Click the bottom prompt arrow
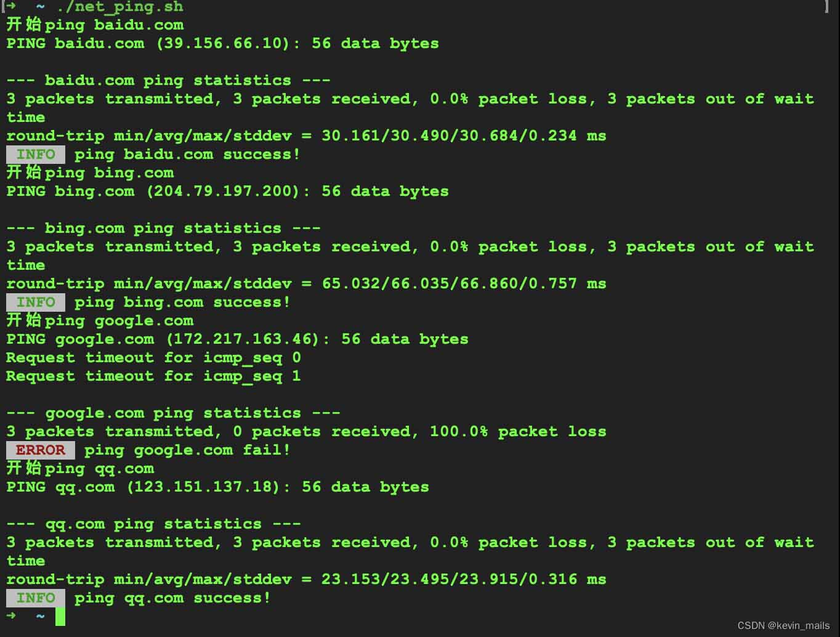This screenshot has height=637, width=840. (x=11, y=615)
